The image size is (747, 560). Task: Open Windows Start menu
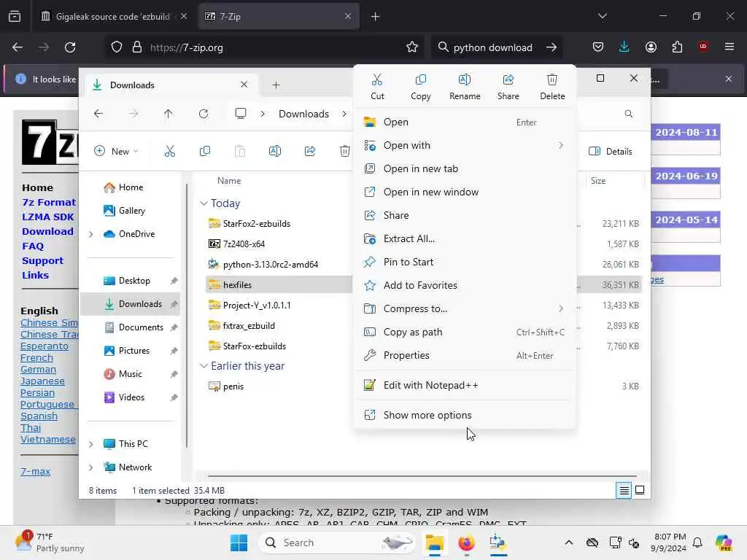(239, 542)
